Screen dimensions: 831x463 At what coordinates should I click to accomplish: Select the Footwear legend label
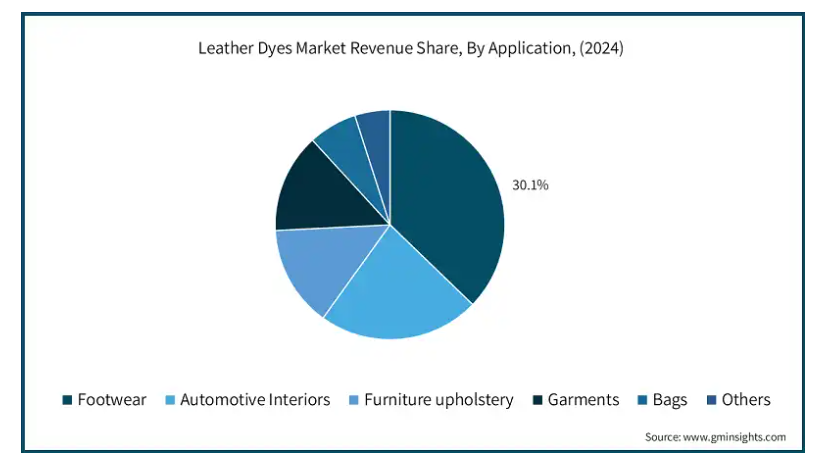112,399
